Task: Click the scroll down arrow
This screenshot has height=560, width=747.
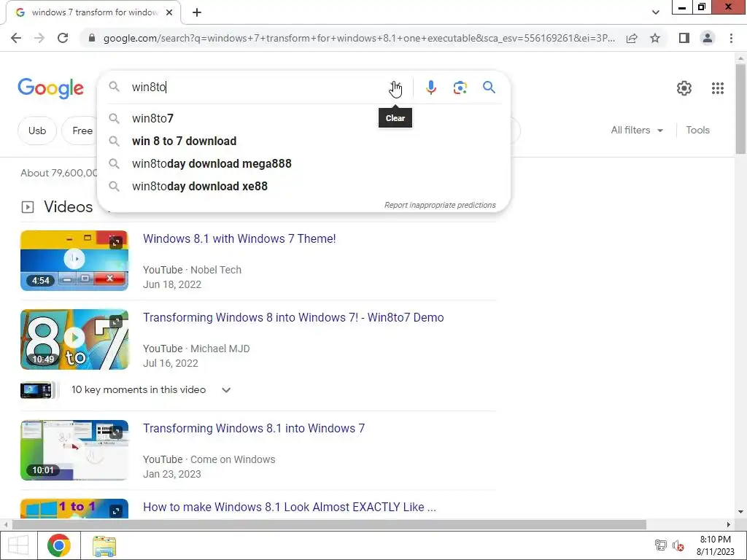Action: click(740, 512)
